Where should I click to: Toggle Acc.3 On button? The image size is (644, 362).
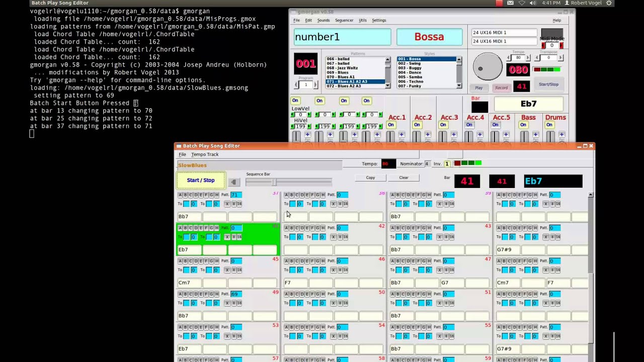click(x=443, y=125)
